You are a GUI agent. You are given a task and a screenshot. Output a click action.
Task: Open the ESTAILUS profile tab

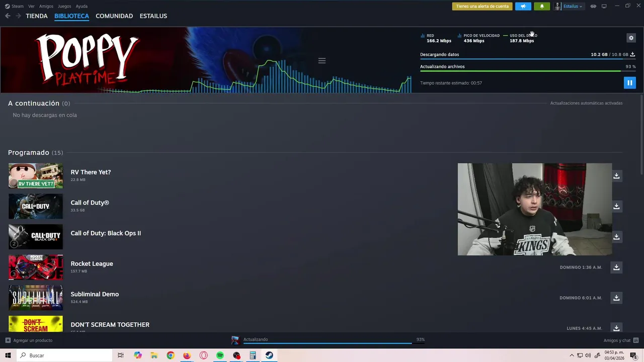click(153, 16)
